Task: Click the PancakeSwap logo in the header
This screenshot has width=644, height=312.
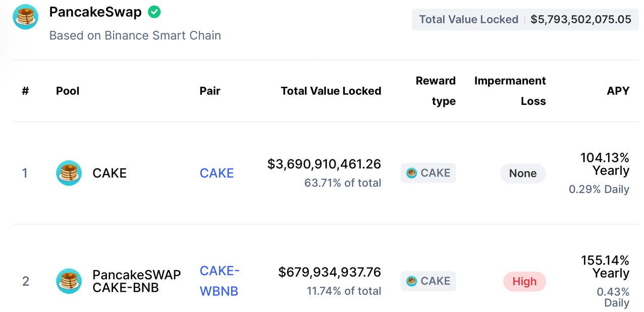Action: pos(25,17)
